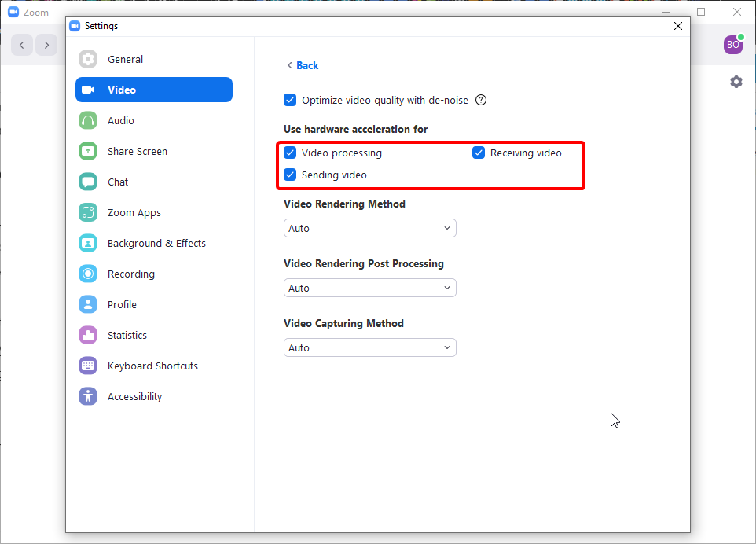Click the Zoom Apps icon
Image resolution: width=756 pixels, height=544 pixels.
(x=88, y=213)
